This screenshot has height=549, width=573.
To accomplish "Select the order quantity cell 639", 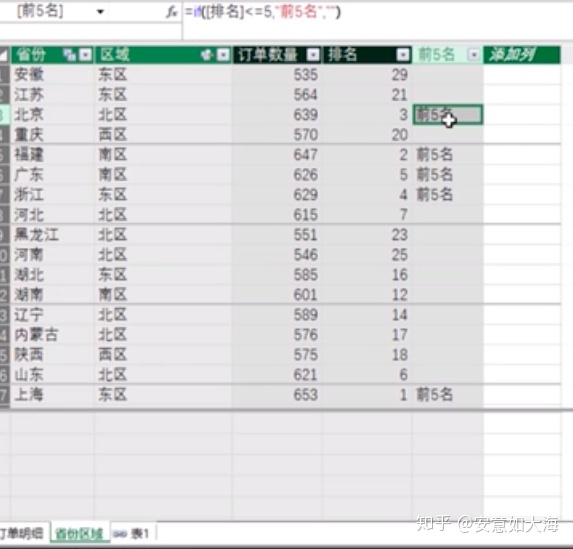I will click(x=277, y=115).
